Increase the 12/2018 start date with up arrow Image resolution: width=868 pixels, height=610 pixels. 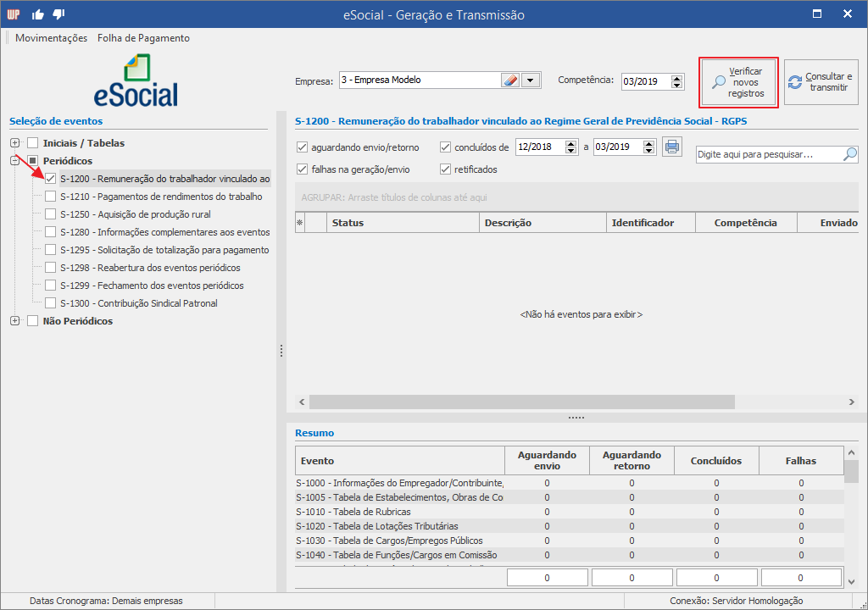click(571, 143)
